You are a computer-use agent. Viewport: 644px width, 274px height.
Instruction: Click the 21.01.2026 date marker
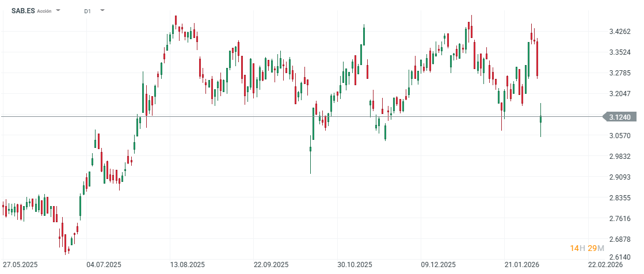tap(522, 265)
